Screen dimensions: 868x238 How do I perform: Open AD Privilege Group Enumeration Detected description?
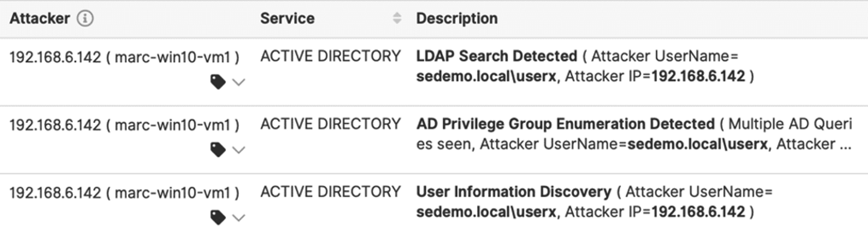(566, 124)
